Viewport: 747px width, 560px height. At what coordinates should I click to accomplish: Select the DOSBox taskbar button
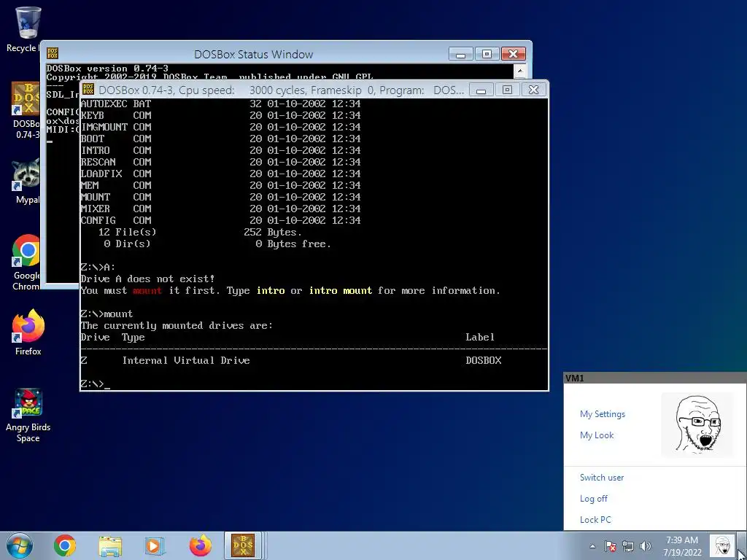pos(243,545)
